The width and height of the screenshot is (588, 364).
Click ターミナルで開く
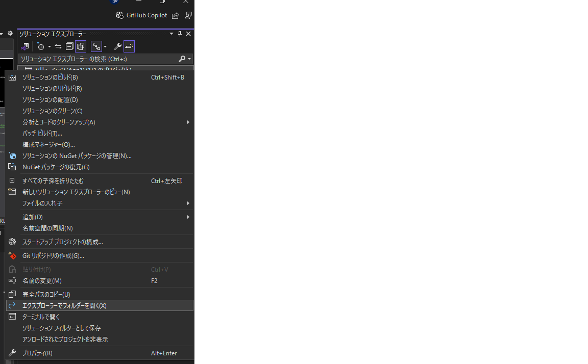pyautogui.click(x=100, y=317)
